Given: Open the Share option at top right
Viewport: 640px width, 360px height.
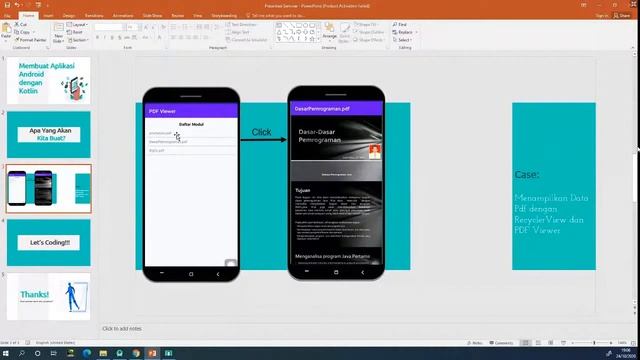Looking at the screenshot, I should 622,16.
